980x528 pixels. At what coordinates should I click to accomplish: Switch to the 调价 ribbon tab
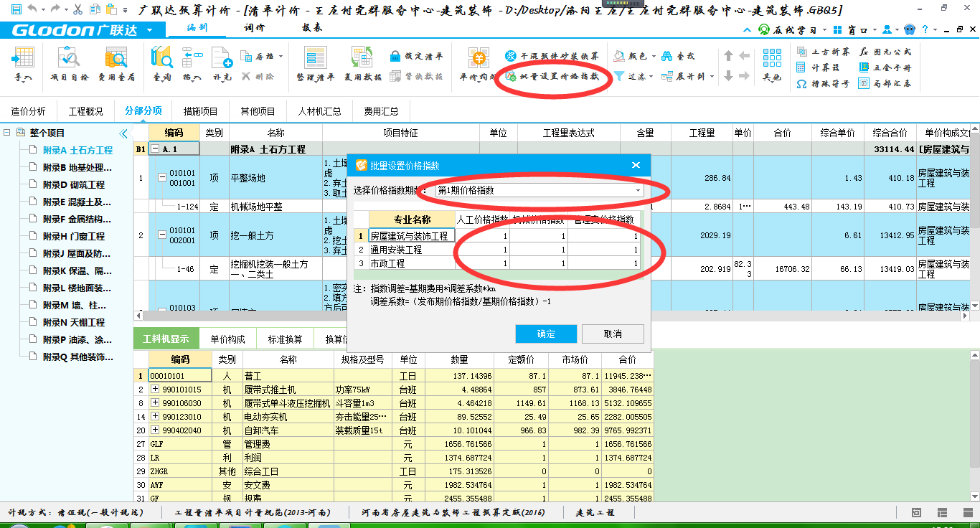point(254,28)
